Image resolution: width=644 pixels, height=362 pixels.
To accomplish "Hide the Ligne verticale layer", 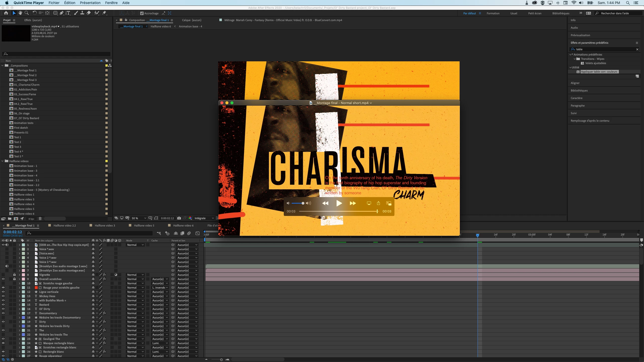I will 3,292.
